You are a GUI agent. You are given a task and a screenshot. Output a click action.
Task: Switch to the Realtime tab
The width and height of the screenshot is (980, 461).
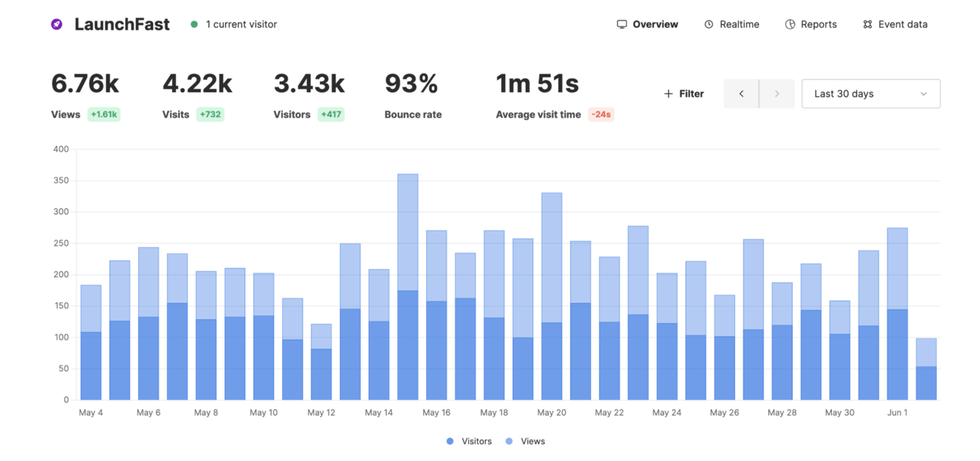[731, 24]
